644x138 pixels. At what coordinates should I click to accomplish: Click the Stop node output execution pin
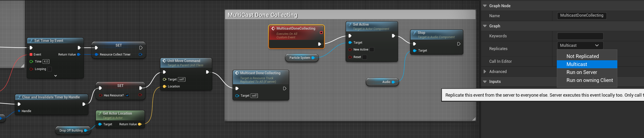coord(458,44)
